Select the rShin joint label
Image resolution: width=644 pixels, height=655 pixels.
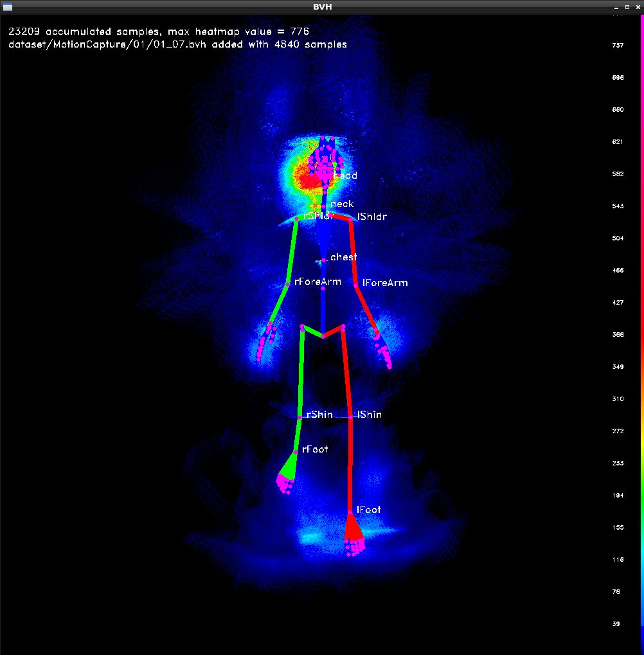(x=319, y=415)
